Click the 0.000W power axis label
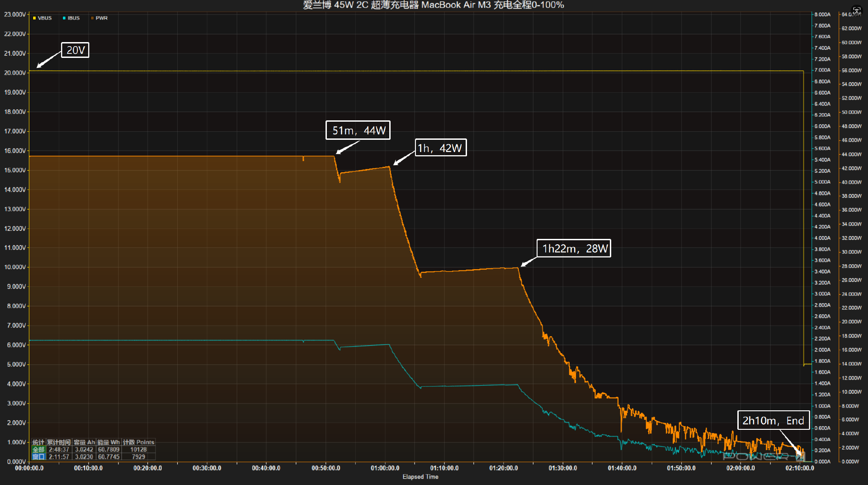The width and height of the screenshot is (868, 485). pos(850,461)
